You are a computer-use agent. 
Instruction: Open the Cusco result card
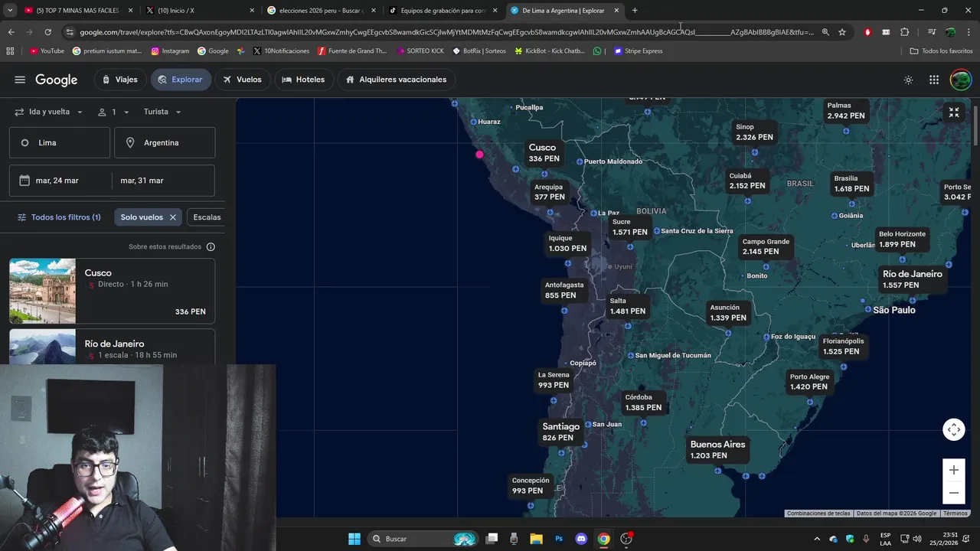click(x=112, y=291)
